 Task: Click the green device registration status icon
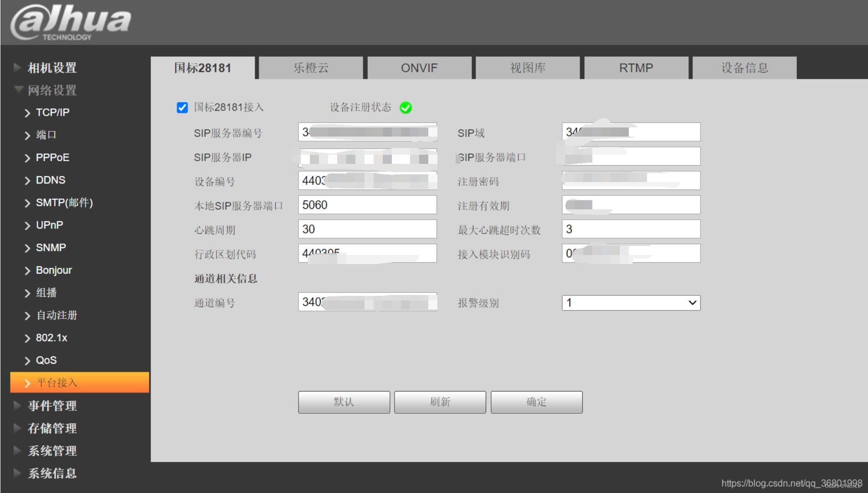pyautogui.click(x=406, y=107)
